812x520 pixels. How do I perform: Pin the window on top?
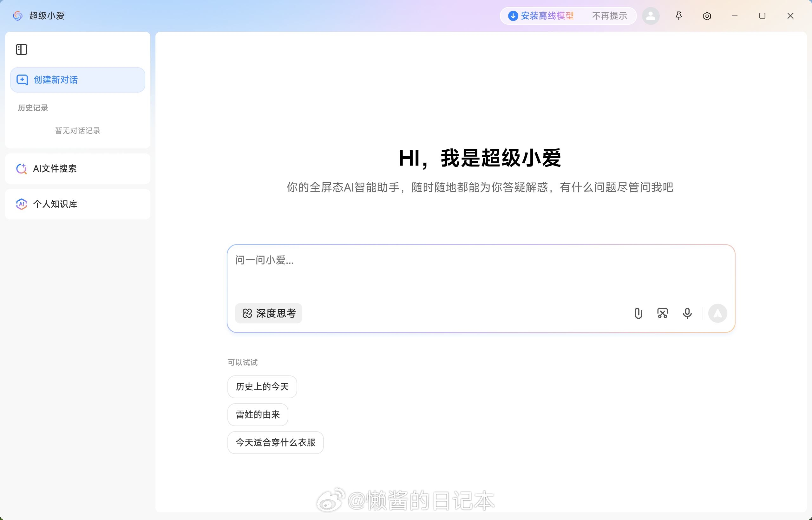[678, 16]
